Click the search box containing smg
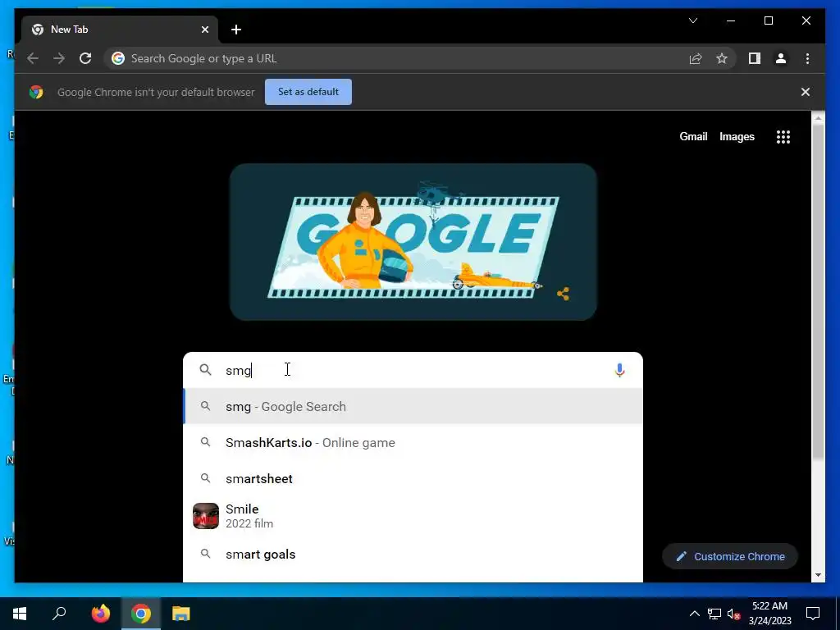 pyautogui.click(x=413, y=370)
